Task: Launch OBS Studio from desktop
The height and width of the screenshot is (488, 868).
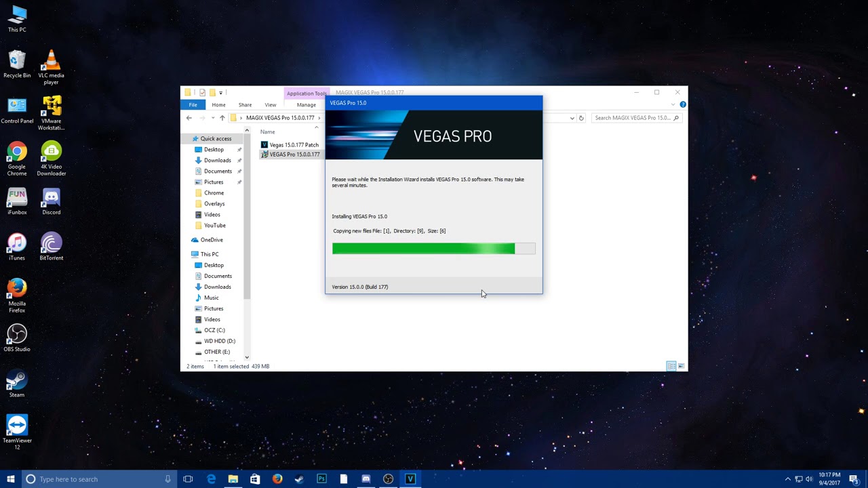Action: [17, 338]
